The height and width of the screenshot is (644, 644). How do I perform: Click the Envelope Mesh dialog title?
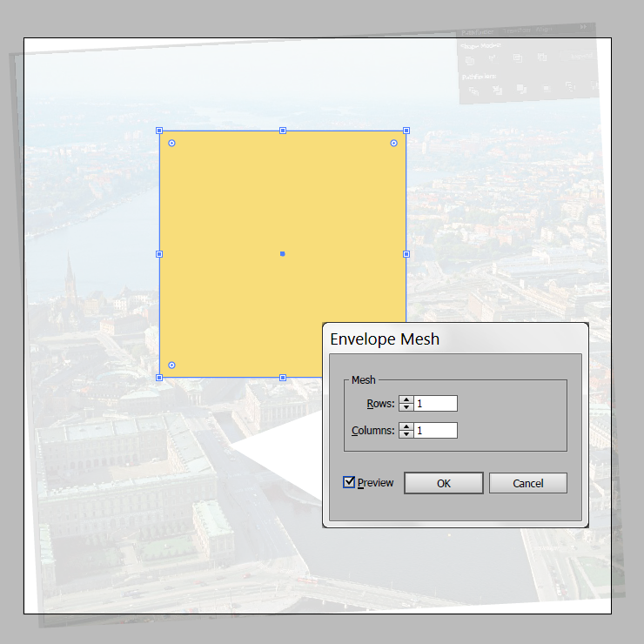pyautogui.click(x=385, y=339)
